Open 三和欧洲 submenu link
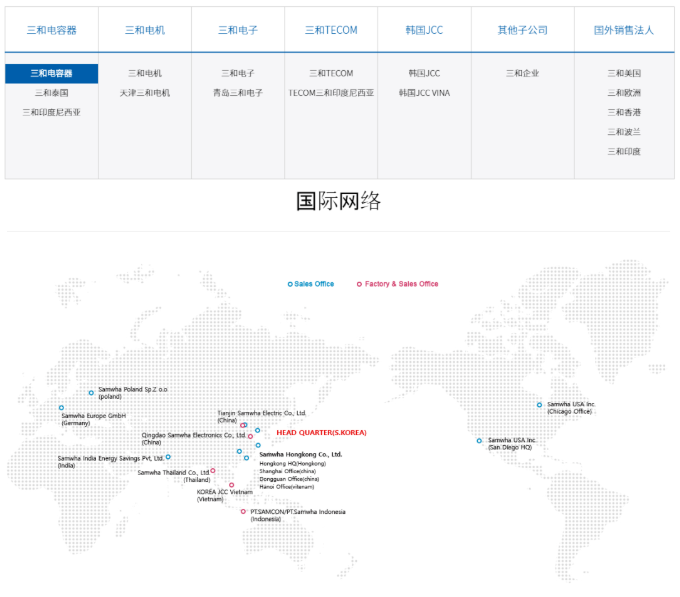The height and width of the screenshot is (597, 680). (624, 93)
